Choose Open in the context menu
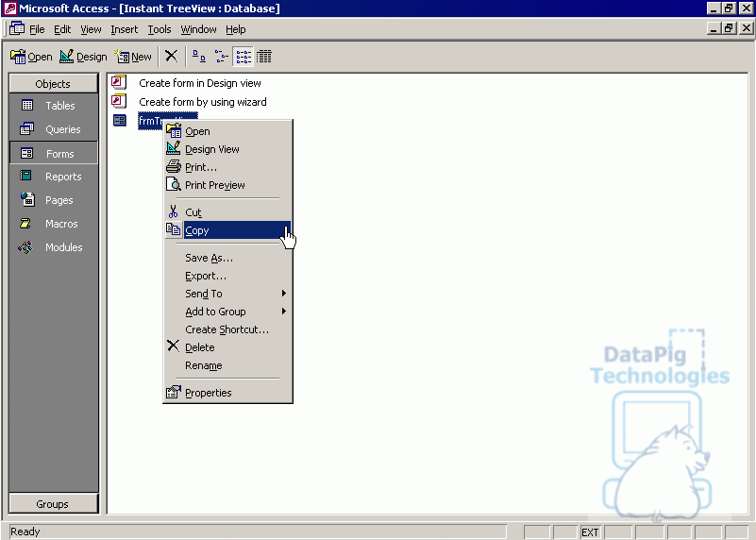This screenshot has height=540, width=756. tap(228, 131)
